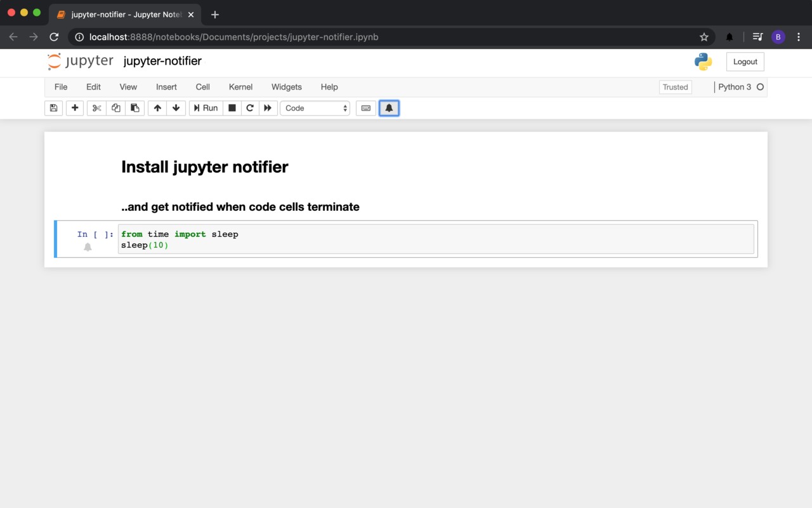Close the jupyter-notifier browser tab
Viewport: 812px width, 508px height.
191,15
